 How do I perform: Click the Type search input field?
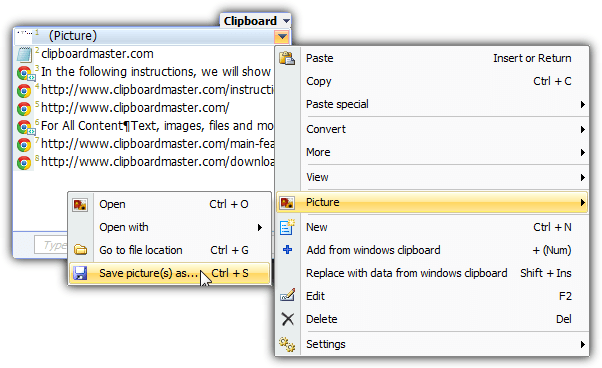click(51, 245)
